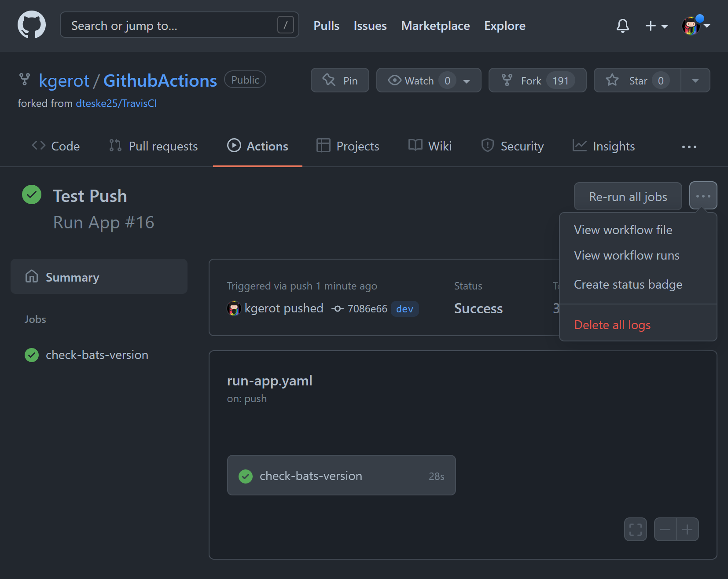
Task: Go to Pulls in the header
Action: click(x=326, y=26)
